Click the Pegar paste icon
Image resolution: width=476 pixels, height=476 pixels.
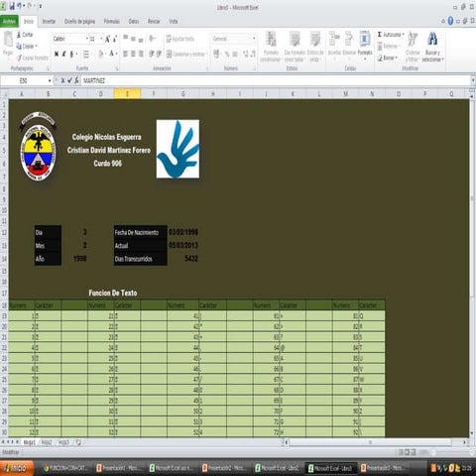(8, 40)
